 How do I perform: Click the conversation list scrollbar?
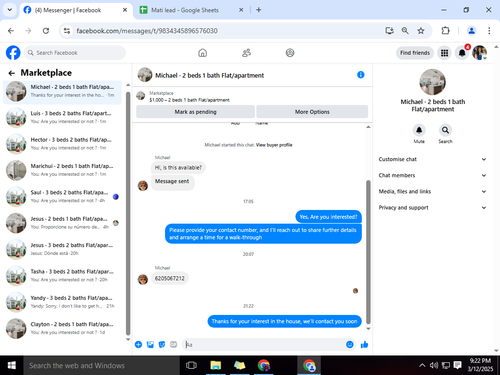click(x=128, y=213)
